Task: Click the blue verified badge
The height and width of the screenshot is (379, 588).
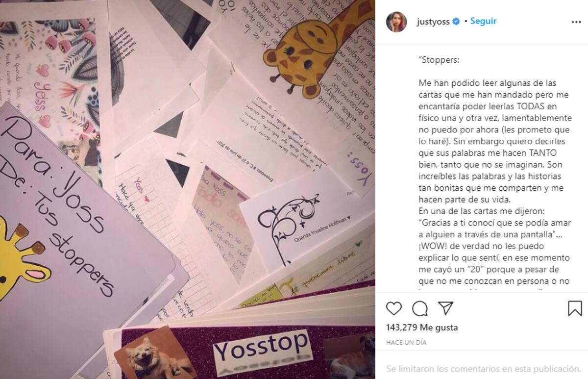Action: pos(456,22)
